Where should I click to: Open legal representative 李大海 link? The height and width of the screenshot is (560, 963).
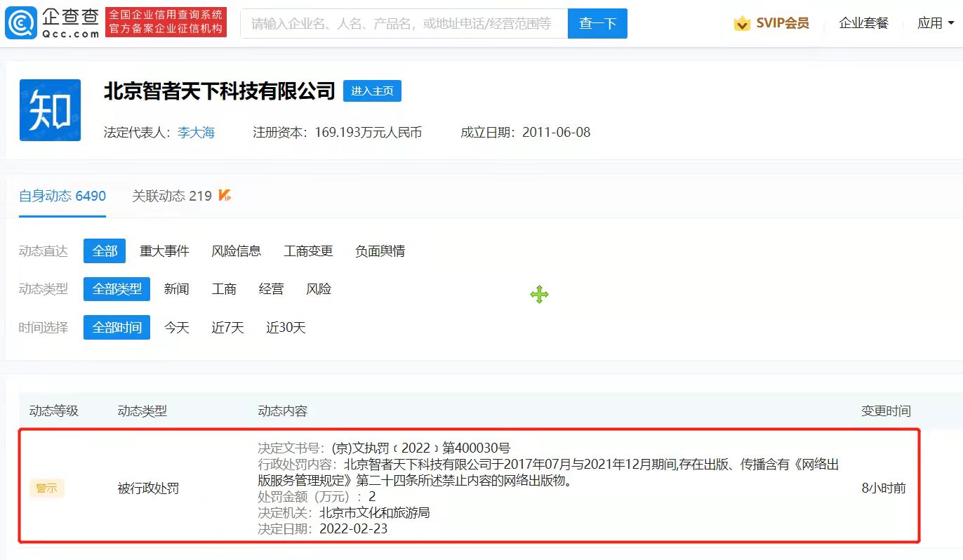[196, 132]
